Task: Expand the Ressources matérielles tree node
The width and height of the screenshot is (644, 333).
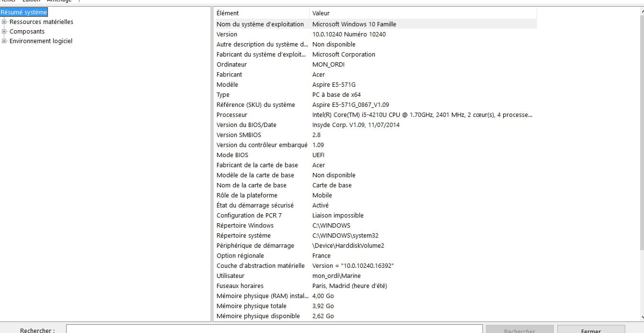Action: pyautogui.click(x=4, y=22)
